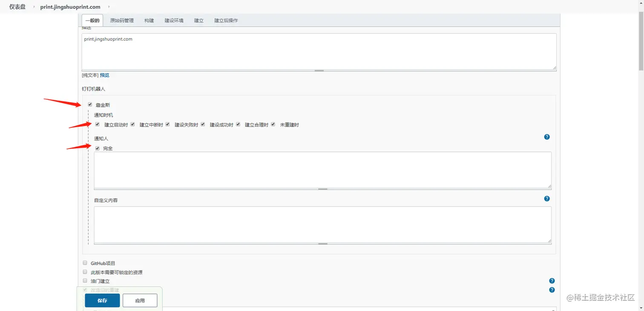Open help icon beside 改造旧的重建
The height and width of the screenshot is (311, 644).
tap(552, 290)
